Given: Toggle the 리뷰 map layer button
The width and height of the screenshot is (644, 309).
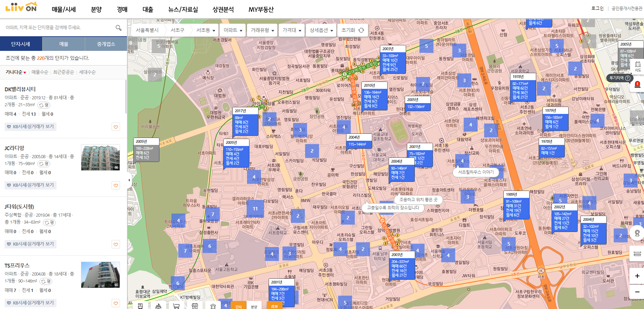Looking at the screenshot, I should click(275, 305).
